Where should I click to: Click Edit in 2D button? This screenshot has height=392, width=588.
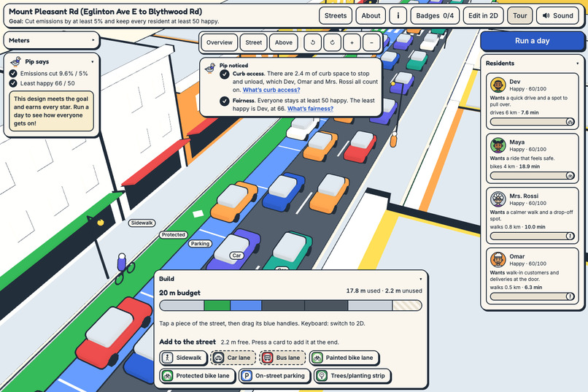click(483, 16)
